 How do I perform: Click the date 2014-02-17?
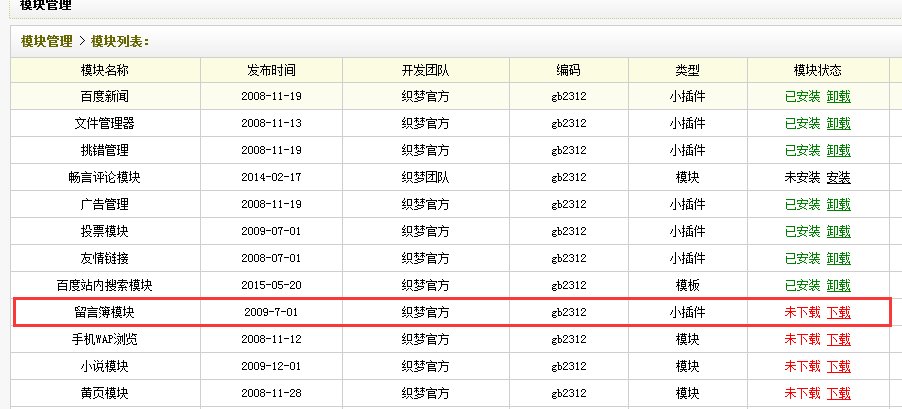[271, 178]
